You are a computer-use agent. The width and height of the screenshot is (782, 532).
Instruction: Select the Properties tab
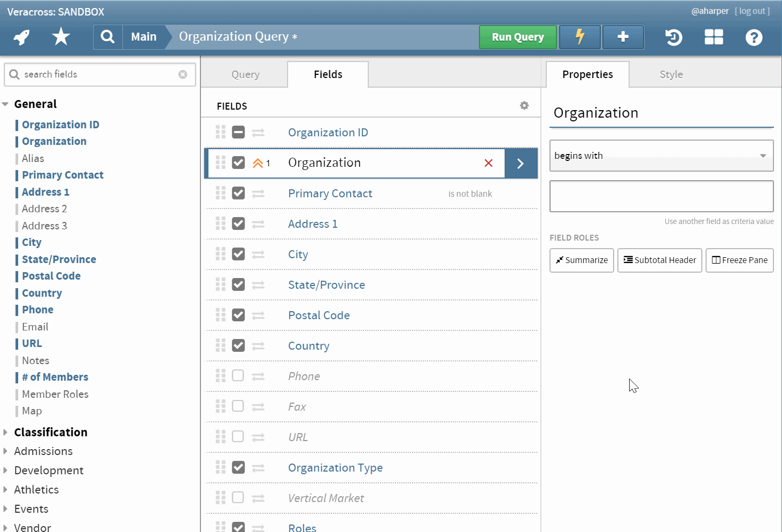(x=587, y=74)
